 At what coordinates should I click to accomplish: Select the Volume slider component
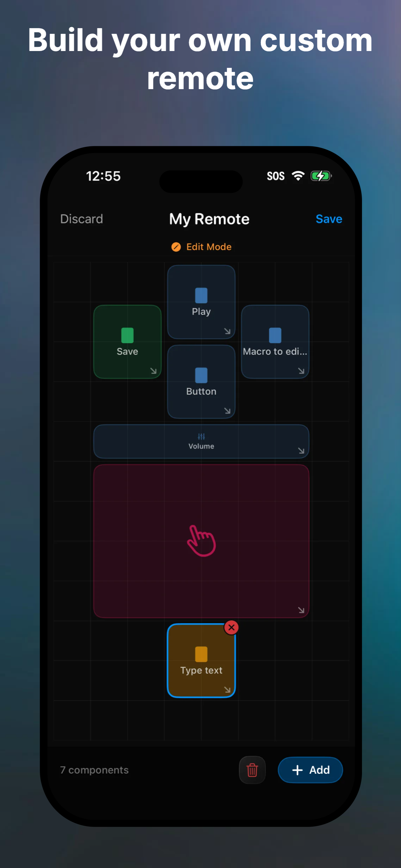(201, 441)
